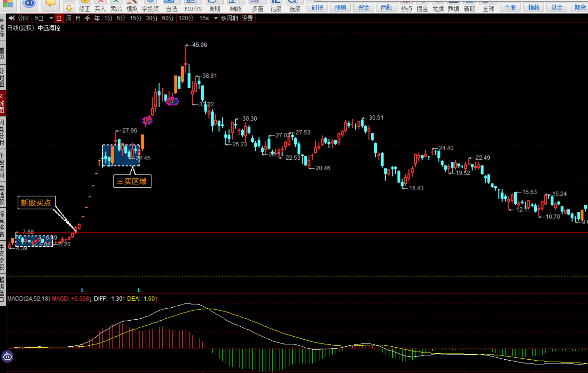Select the 5日 period view
The width and height of the screenshot is (588, 373).
(x=39, y=18)
